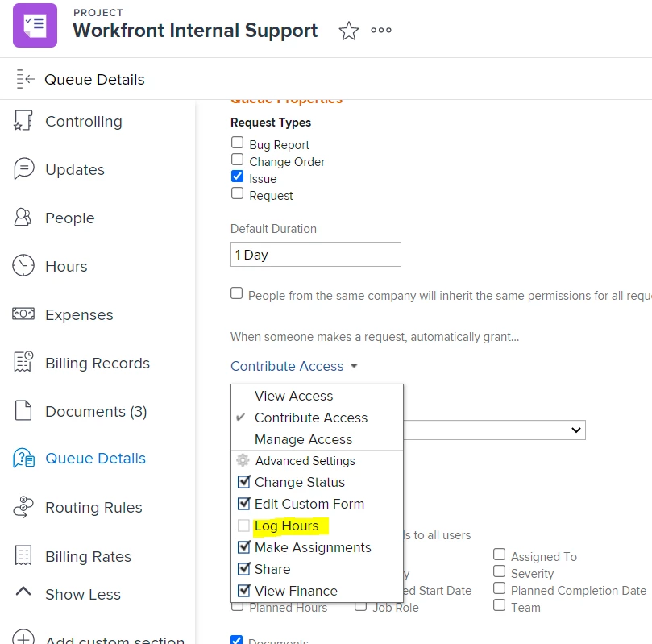Select Contribute Access in the menu
This screenshot has height=644, width=652.
pos(311,418)
